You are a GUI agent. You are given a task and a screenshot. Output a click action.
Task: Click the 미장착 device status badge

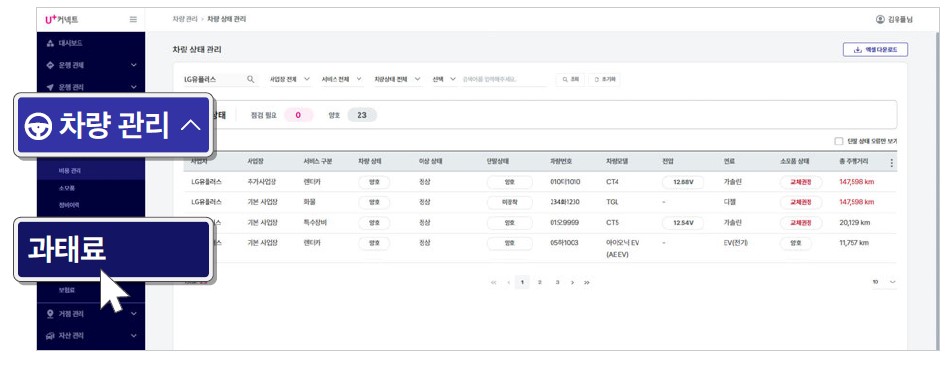509,202
